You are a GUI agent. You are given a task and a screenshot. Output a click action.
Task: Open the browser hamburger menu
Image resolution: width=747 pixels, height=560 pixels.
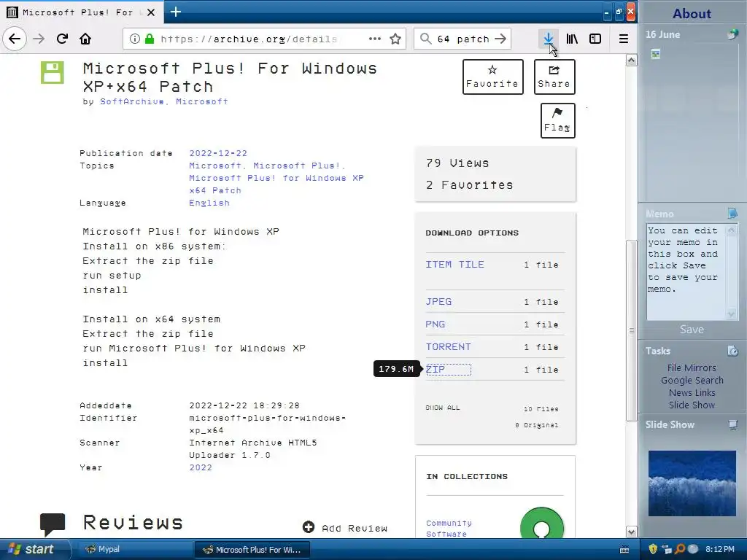coord(623,39)
